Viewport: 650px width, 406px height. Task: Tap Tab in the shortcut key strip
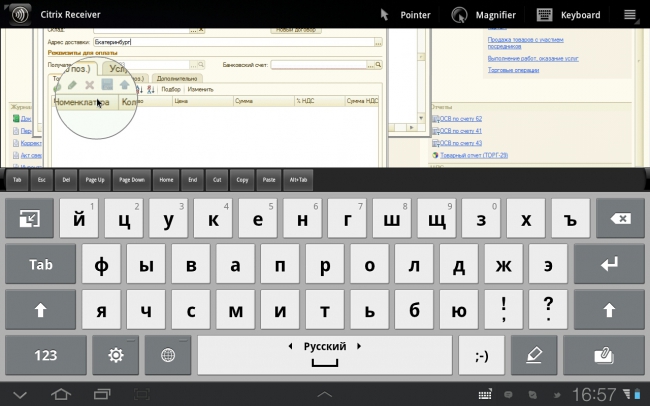[17, 180]
